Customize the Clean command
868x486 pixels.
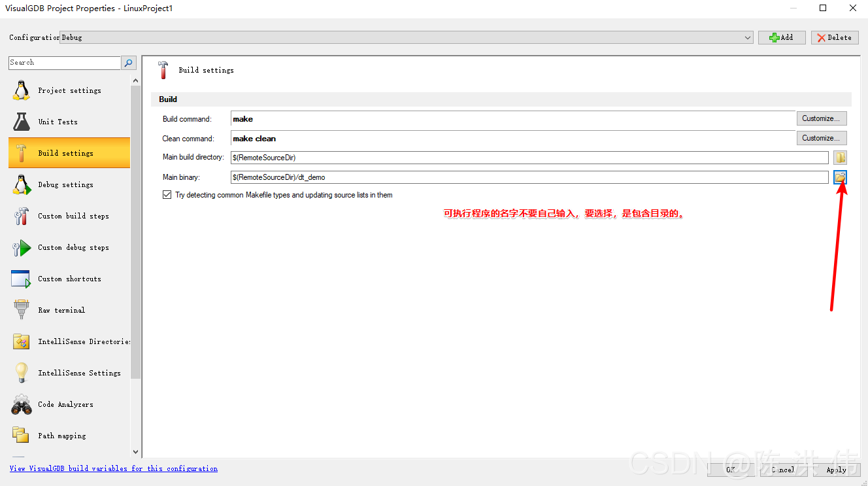click(x=822, y=138)
